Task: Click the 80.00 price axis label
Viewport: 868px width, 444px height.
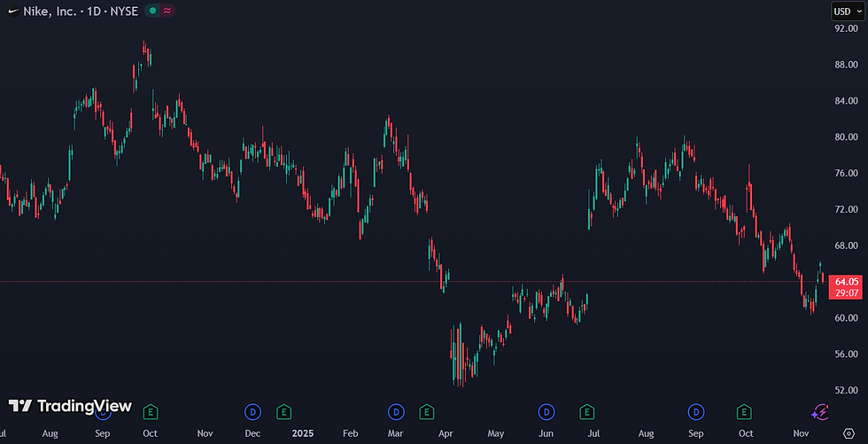Action: 847,136
